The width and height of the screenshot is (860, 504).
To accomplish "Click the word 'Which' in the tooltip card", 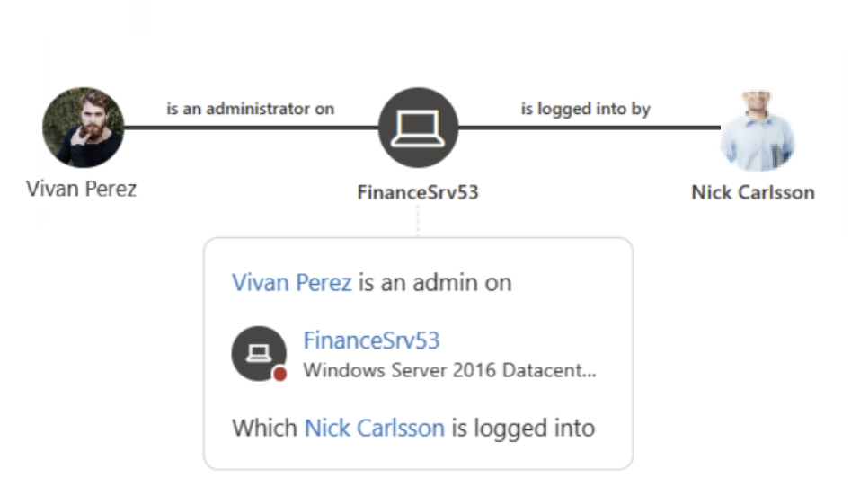I will pyautogui.click(x=264, y=428).
